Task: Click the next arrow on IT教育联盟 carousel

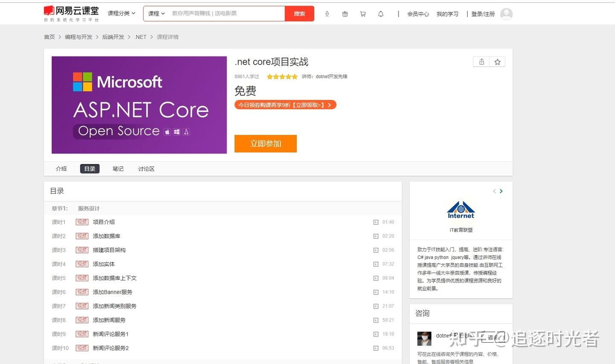Action: [x=501, y=191]
